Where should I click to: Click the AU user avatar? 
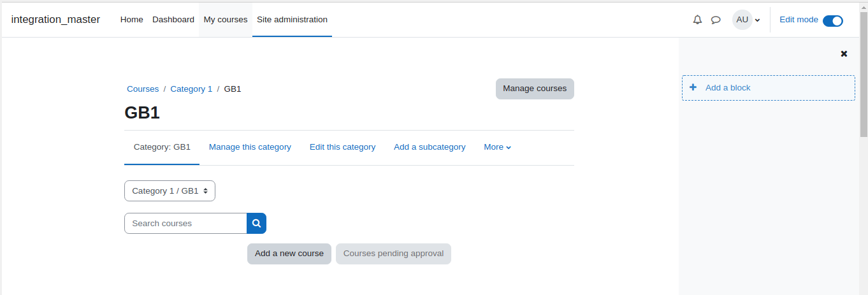[x=742, y=20]
